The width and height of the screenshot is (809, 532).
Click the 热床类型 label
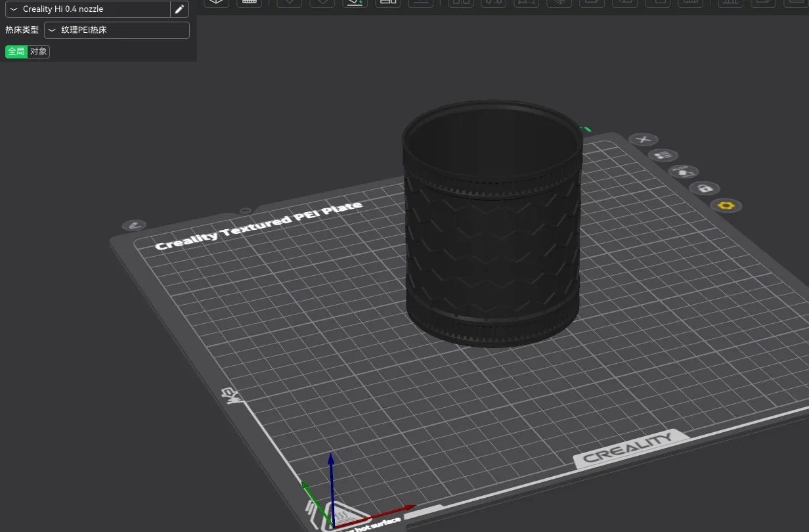(22, 30)
